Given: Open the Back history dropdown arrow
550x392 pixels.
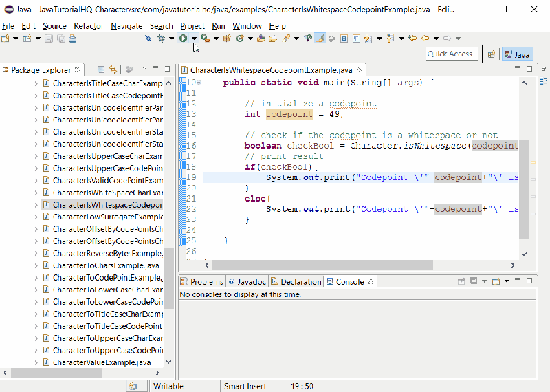Looking at the screenshot, I should pos(436,39).
